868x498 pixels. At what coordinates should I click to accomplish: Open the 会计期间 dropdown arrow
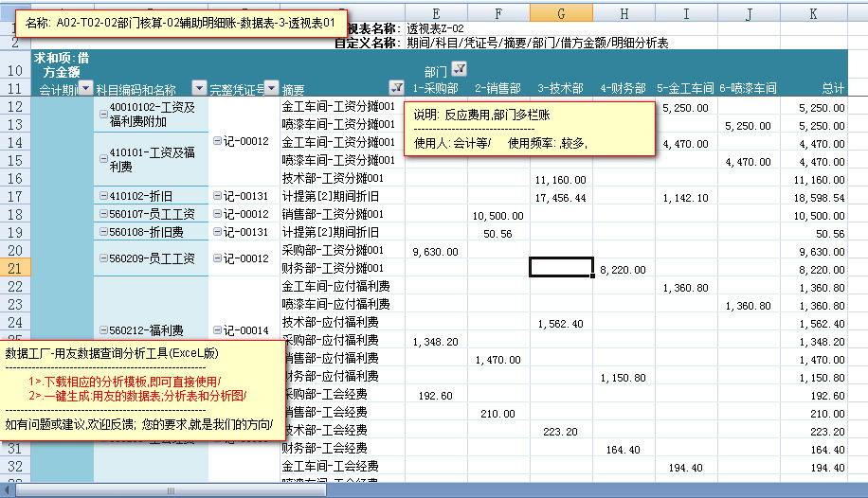84,88
